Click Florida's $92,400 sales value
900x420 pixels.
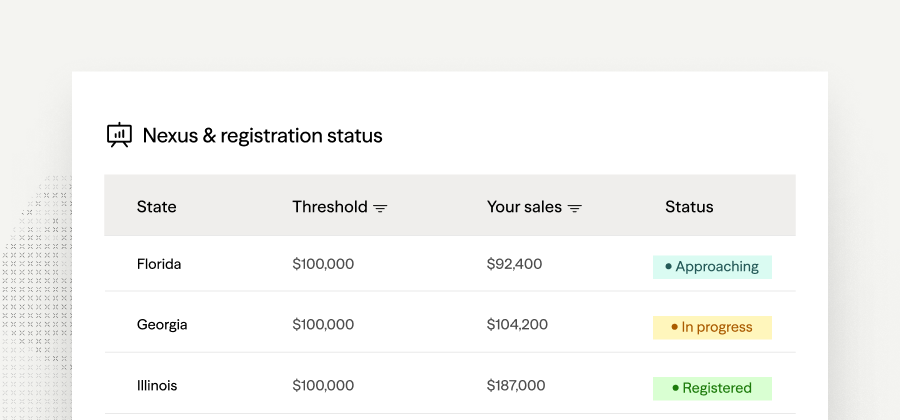[x=514, y=264]
